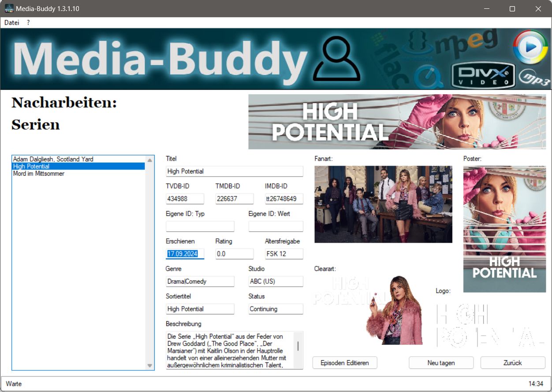Click the 14:34 time in status bar
Image resolution: width=552 pixels, height=392 pixels.
(x=536, y=384)
